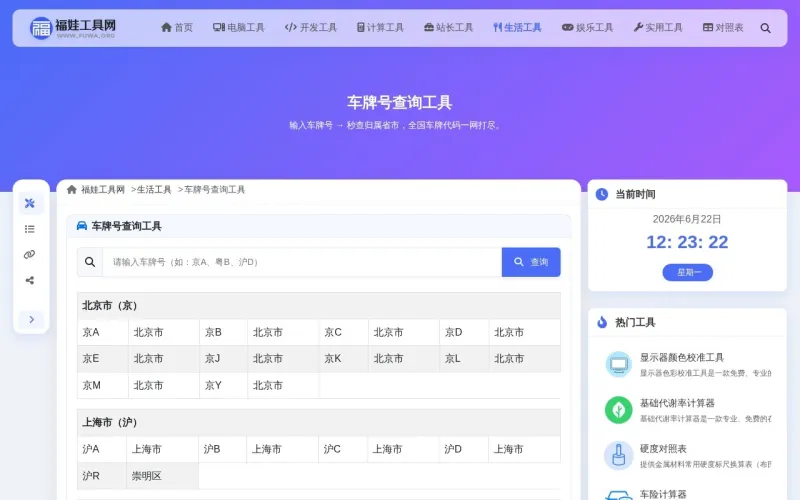Select the 沪C table cell

point(342,449)
